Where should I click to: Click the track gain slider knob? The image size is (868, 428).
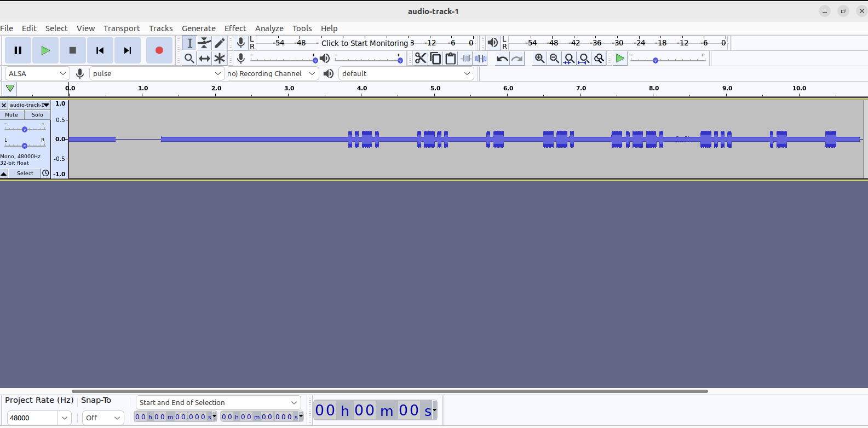25,129
